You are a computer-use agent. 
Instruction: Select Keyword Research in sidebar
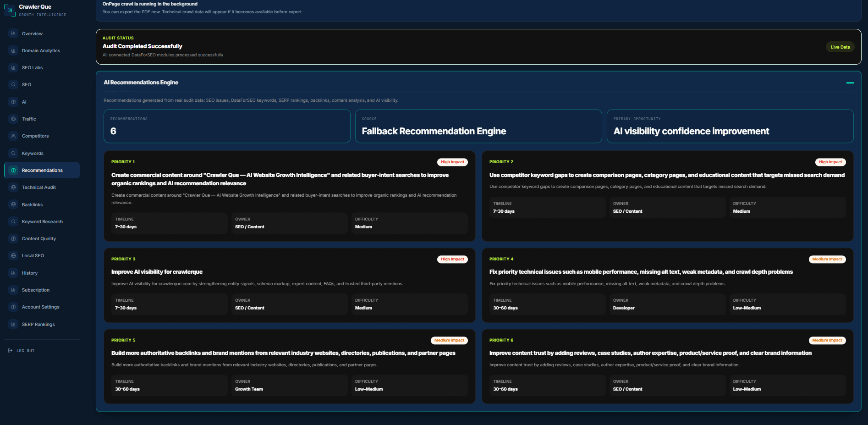(x=42, y=221)
